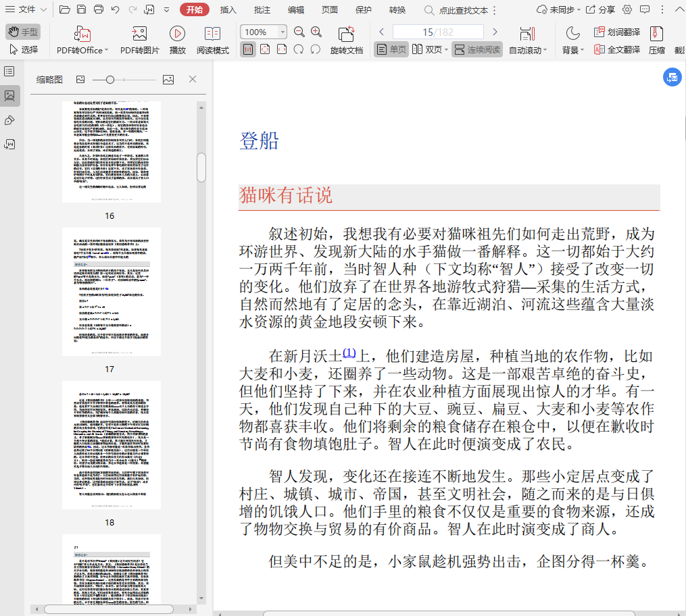Open the outline/bookmark panel icon in sidebar
Image resolution: width=686 pixels, height=616 pixels.
pos(9,72)
